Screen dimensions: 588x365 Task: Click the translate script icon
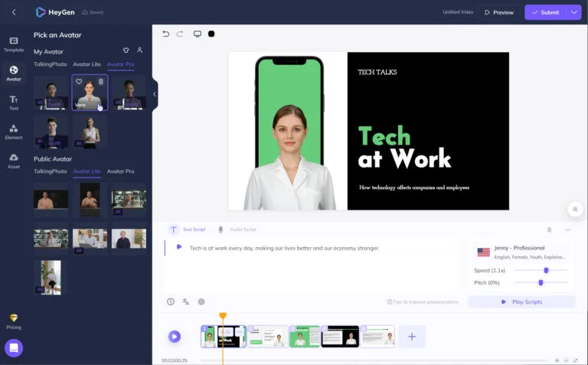coord(186,301)
